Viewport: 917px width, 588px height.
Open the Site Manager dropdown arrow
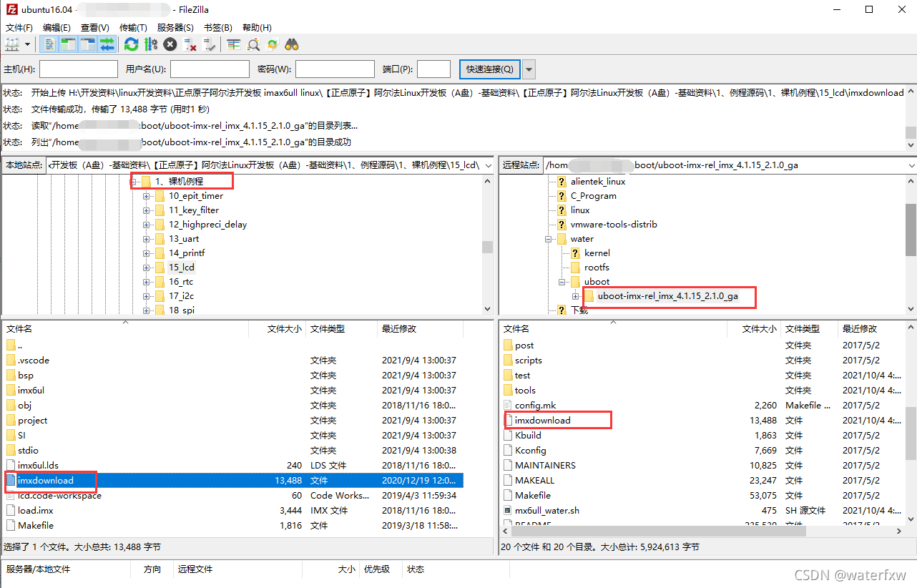(x=28, y=44)
